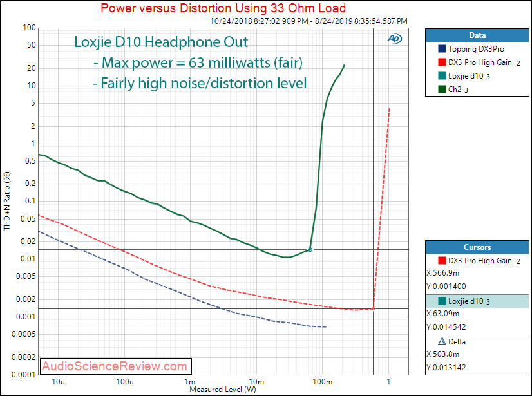Image resolution: width=532 pixels, height=396 pixels.
Task: Select the DX3 Pro High Gain legend swatch
Action: coord(442,62)
